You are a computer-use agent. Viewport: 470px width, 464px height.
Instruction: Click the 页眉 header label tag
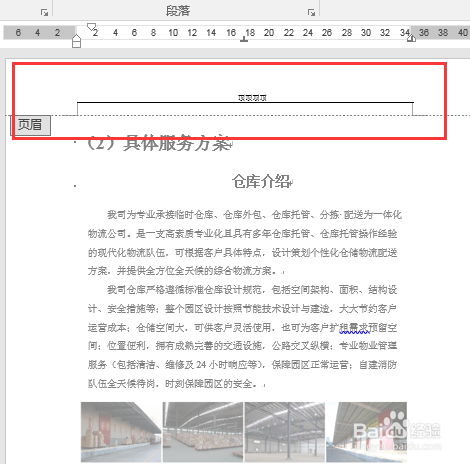pos(30,125)
